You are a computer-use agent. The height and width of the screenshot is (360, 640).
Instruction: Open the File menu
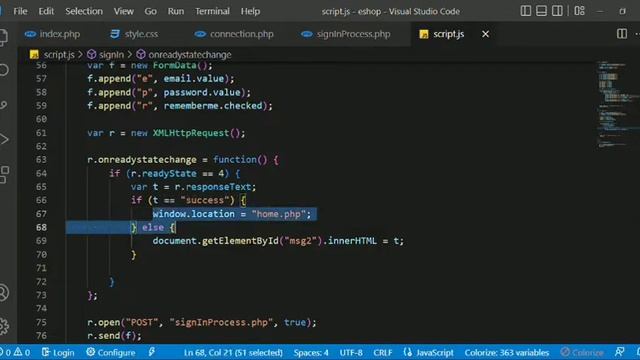(20, 11)
